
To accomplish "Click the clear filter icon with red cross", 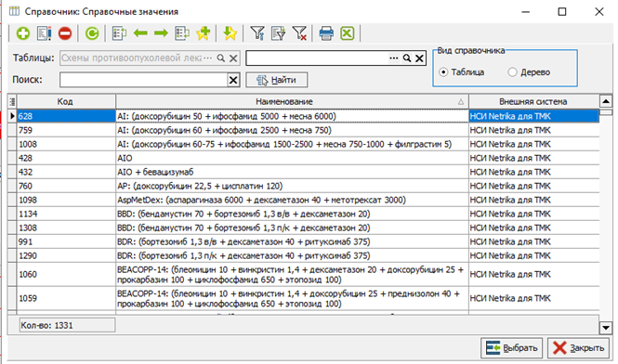I will pos(299,33).
